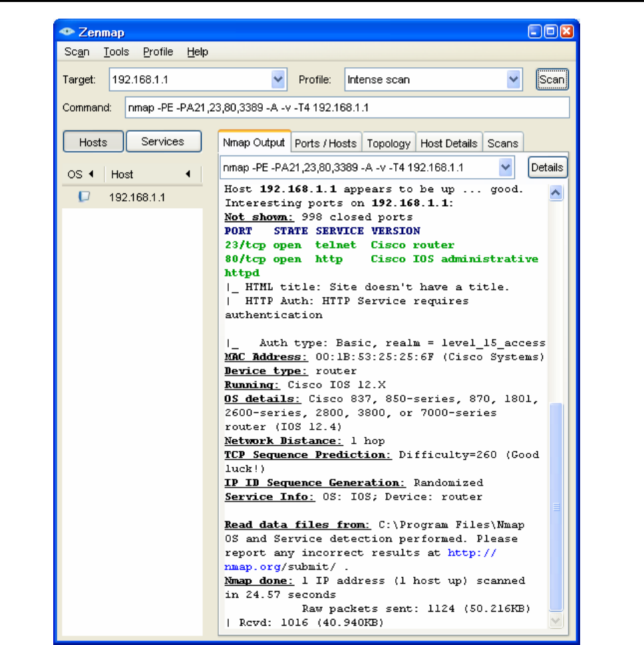The image size is (644, 645).
Task: Maximize the Zenmap window
Action: [x=551, y=31]
